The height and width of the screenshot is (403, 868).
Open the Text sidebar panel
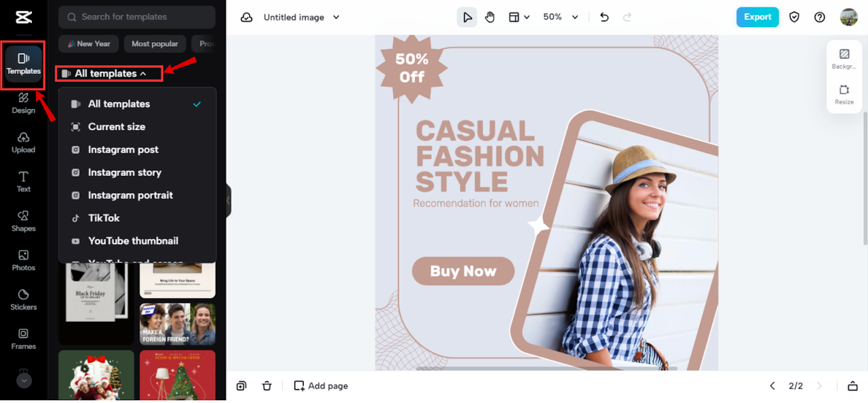click(x=24, y=182)
